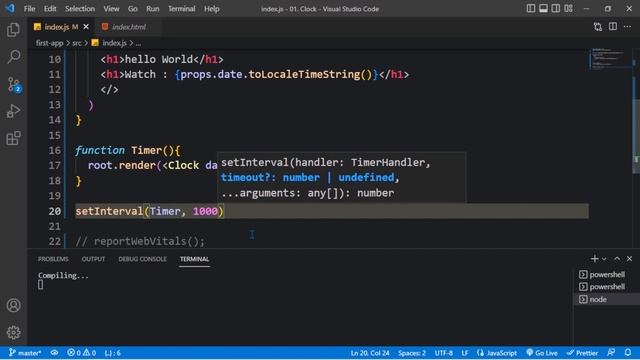
Task: Select the first powershell terminal
Action: pos(606,274)
